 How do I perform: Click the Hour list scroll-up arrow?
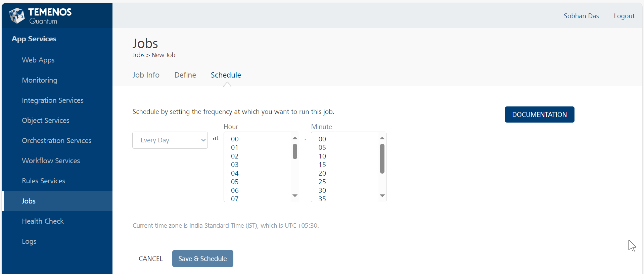[x=295, y=138]
